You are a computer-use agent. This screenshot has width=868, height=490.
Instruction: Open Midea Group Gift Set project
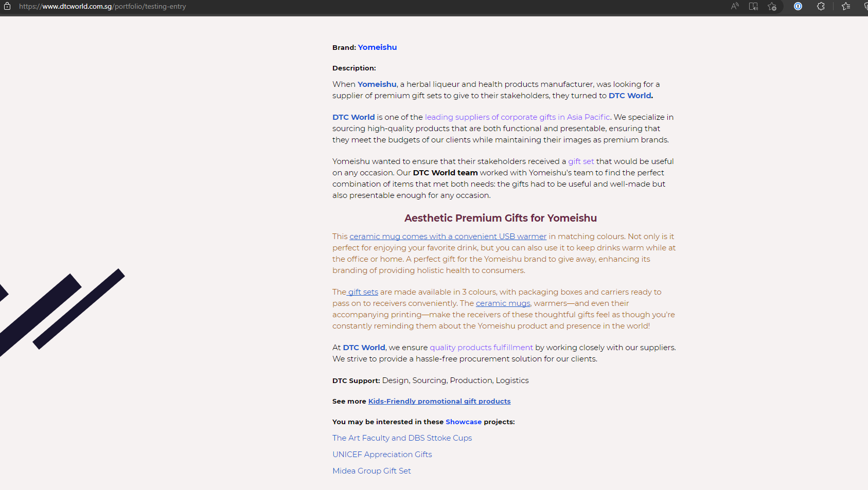(x=371, y=471)
